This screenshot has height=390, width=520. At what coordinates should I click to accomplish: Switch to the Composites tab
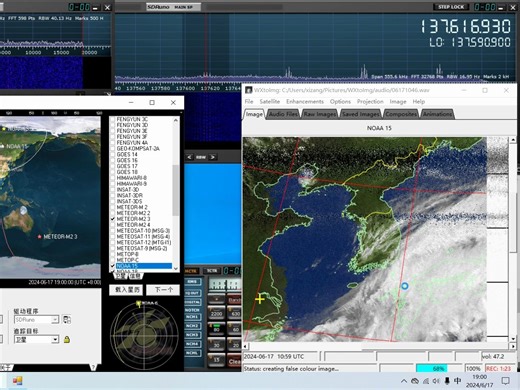[401, 114]
